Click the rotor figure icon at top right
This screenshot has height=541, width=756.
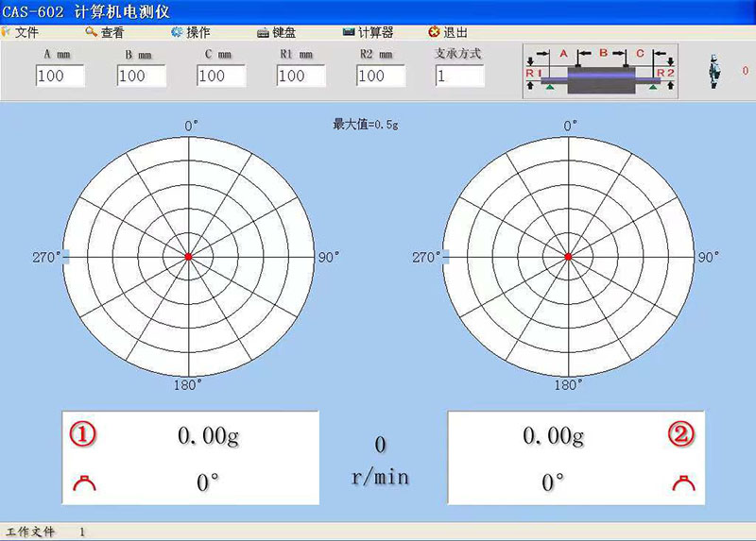click(x=713, y=72)
